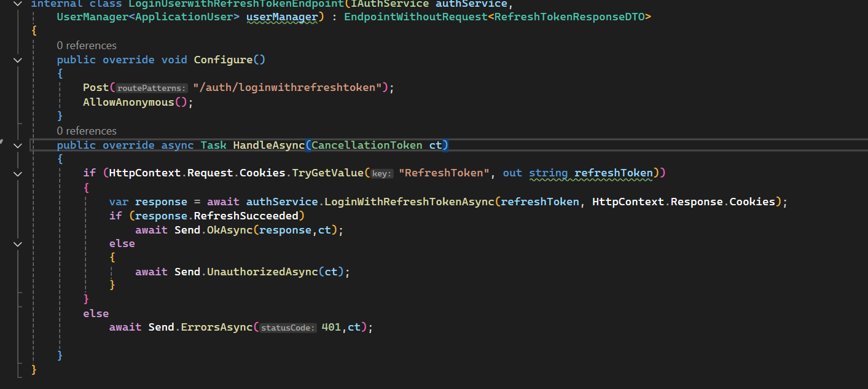Click LoginWithRefreshTokenAsync method call
This screenshot has width=868, height=389.
(409, 202)
